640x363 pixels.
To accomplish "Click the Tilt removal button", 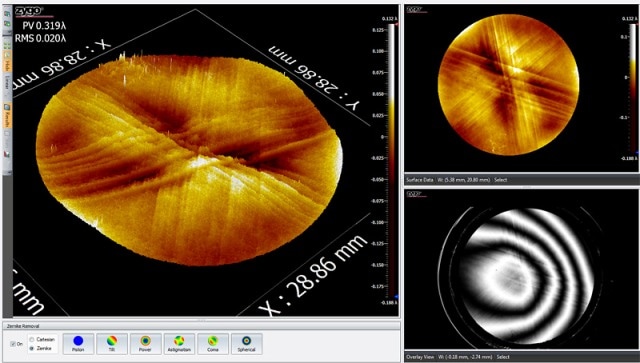I will 112,344.
